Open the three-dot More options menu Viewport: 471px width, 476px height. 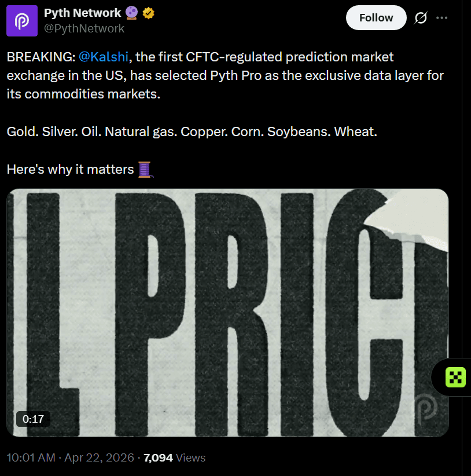click(442, 18)
